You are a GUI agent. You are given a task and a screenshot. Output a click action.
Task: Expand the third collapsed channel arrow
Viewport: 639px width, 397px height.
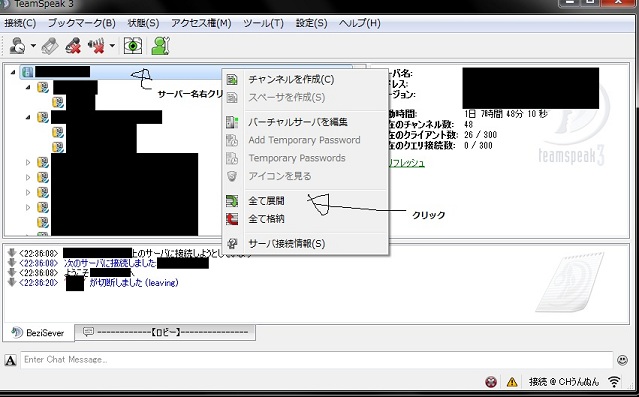coord(28,192)
